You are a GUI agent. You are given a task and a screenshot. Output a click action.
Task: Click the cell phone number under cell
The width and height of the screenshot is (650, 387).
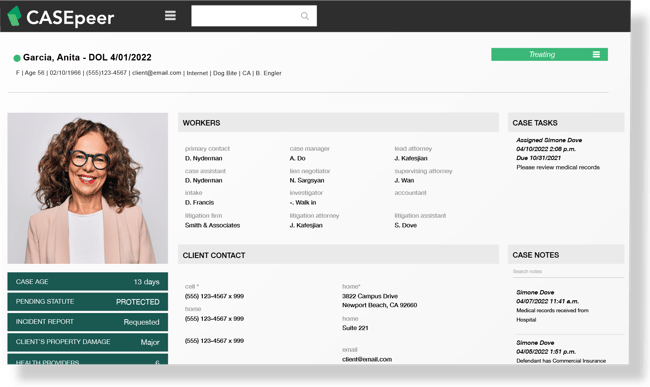[x=214, y=296]
